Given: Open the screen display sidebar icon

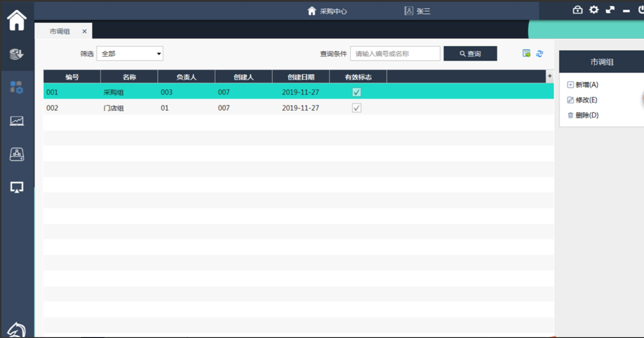Looking at the screenshot, I should click(17, 187).
